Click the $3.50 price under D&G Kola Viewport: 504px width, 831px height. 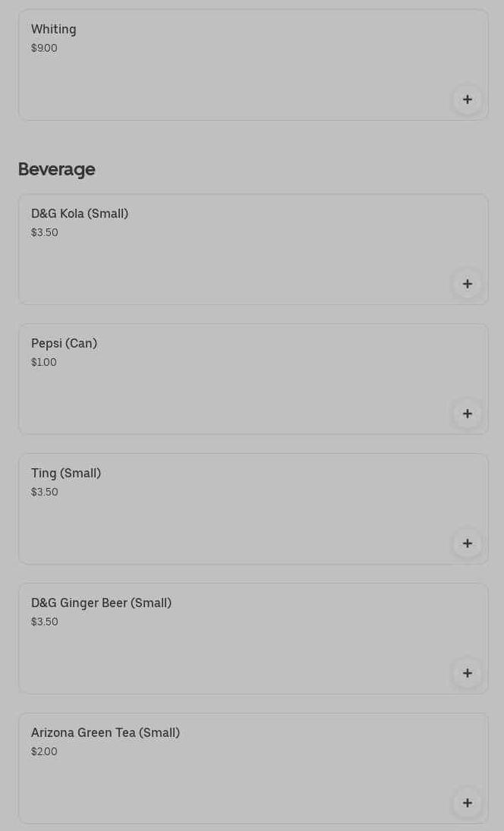45,233
